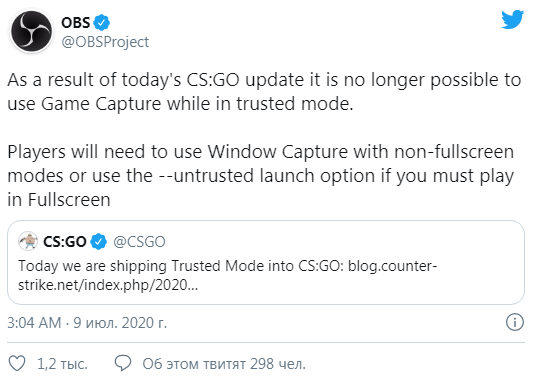535x378 pixels.
Task: Follow the blog.counter-strike.net link
Action: (x=227, y=275)
